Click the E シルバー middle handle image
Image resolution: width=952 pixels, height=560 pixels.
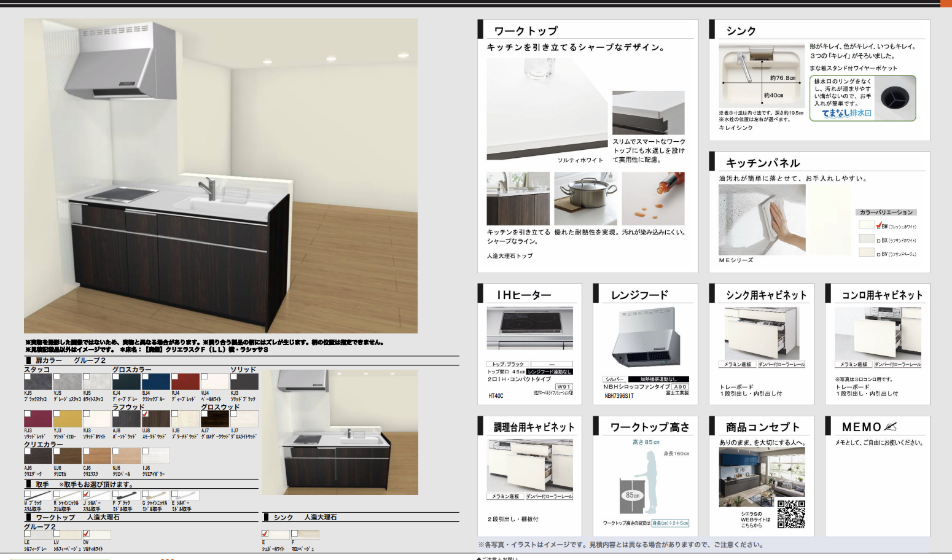[188, 495]
